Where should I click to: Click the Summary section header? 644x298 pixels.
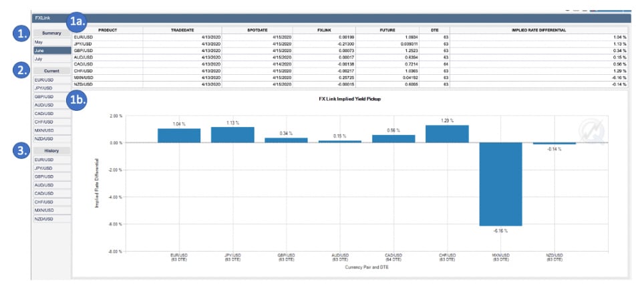[x=51, y=33]
